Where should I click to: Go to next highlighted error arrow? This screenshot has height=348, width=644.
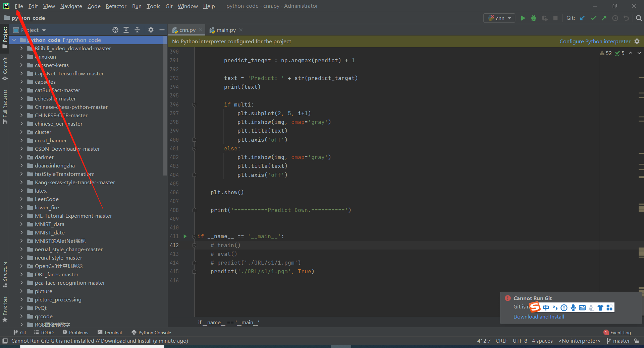639,53
